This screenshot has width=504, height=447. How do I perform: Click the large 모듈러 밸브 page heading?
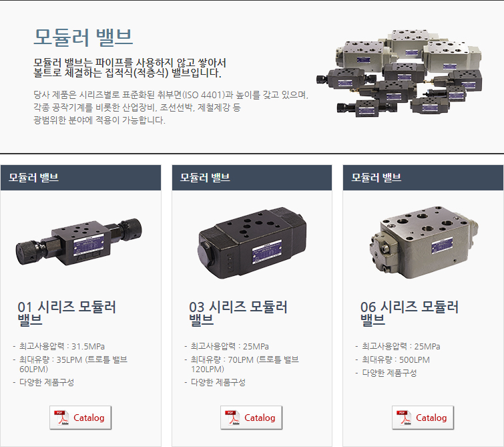pos(83,37)
